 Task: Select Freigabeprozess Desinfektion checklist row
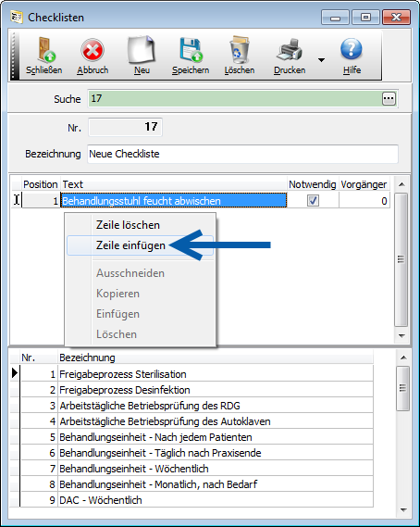click(x=197, y=390)
